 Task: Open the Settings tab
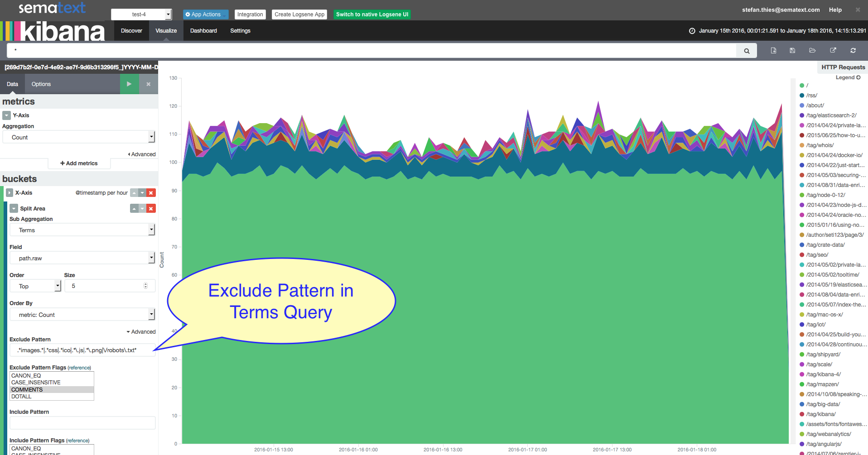(240, 31)
